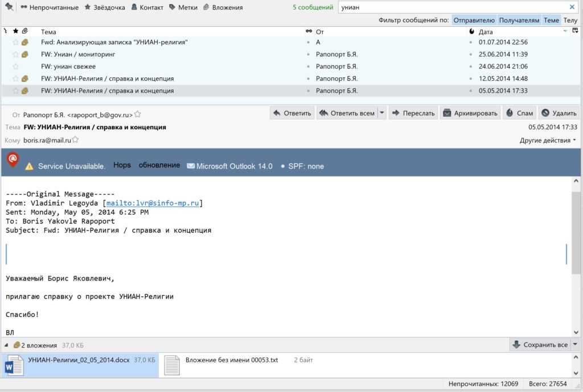
Task: Click Всего: 27654 status text
Action: click(x=548, y=384)
